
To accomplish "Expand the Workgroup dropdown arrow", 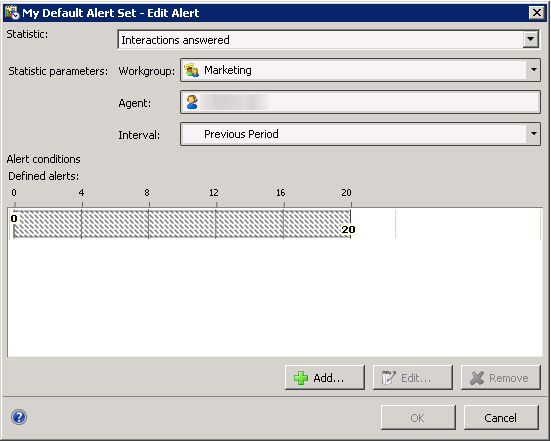I will tap(534, 70).
